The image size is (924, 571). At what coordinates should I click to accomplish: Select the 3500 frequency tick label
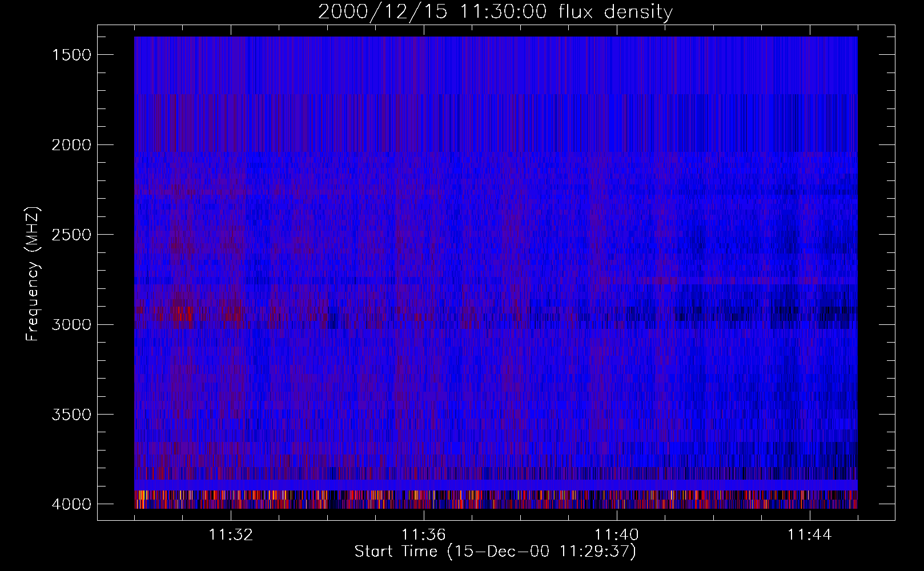pyautogui.click(x=71, y=415)
